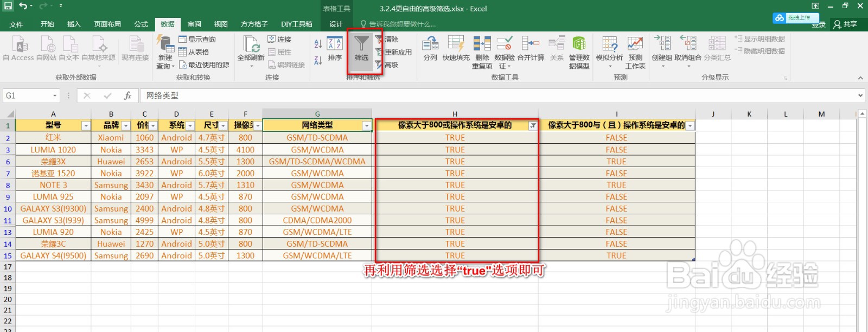Switch to the 公式 tab
Viewport: 868px width, 332px height.
[141, 24]
